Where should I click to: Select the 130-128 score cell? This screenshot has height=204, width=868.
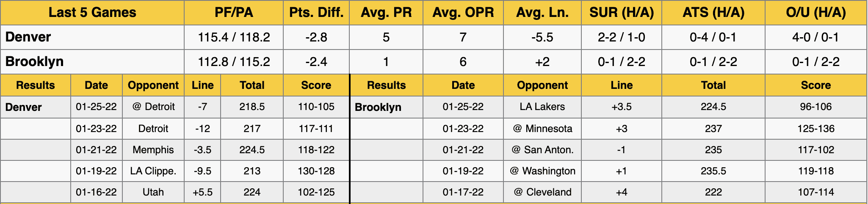316,171
